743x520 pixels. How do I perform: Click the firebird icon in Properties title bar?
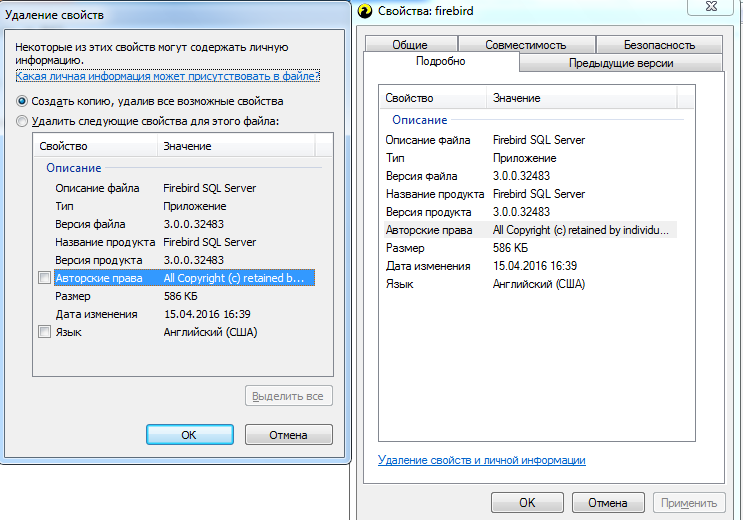point(364,10)
